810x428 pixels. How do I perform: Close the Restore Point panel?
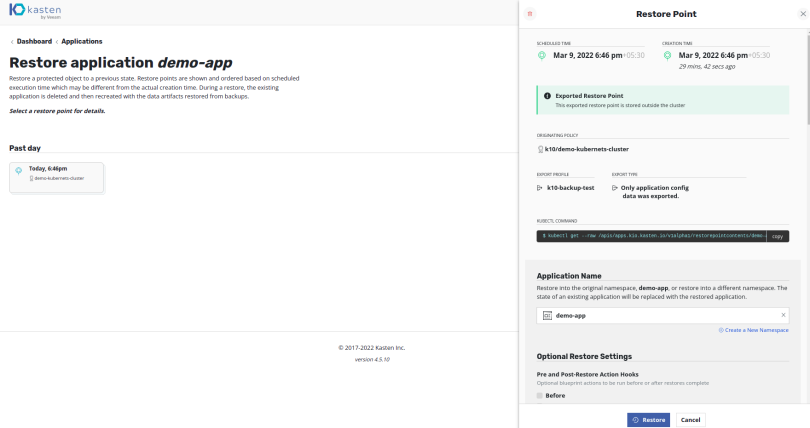tap(803, 14)
